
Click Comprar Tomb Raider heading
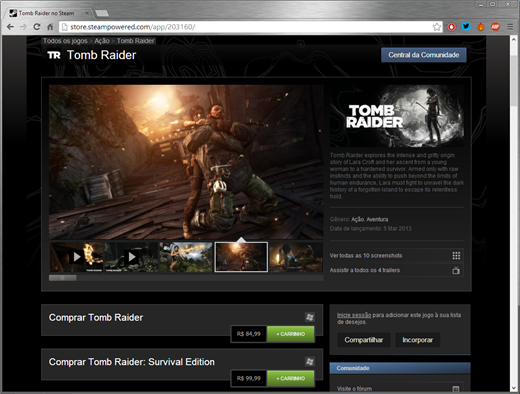(x=96, y=318)
